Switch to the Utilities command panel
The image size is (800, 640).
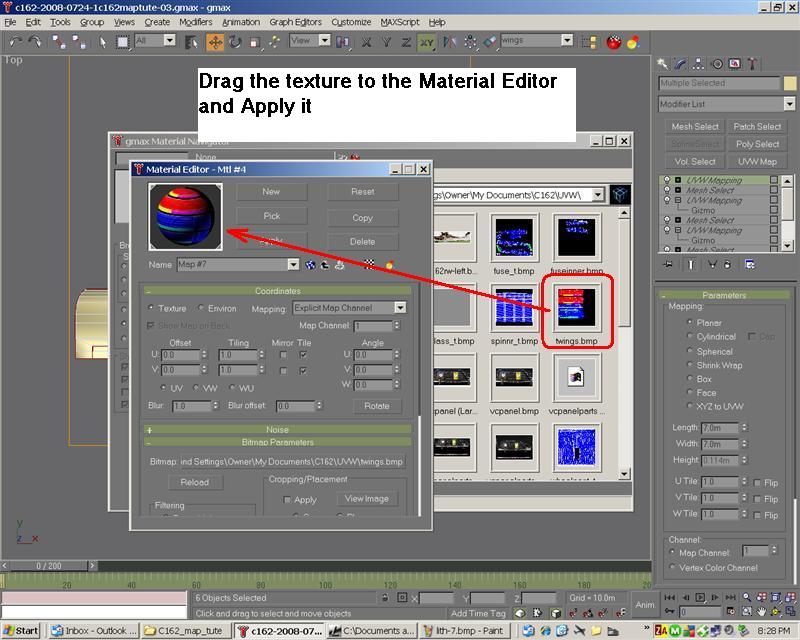pyautogui.click(x=753, y=64)
